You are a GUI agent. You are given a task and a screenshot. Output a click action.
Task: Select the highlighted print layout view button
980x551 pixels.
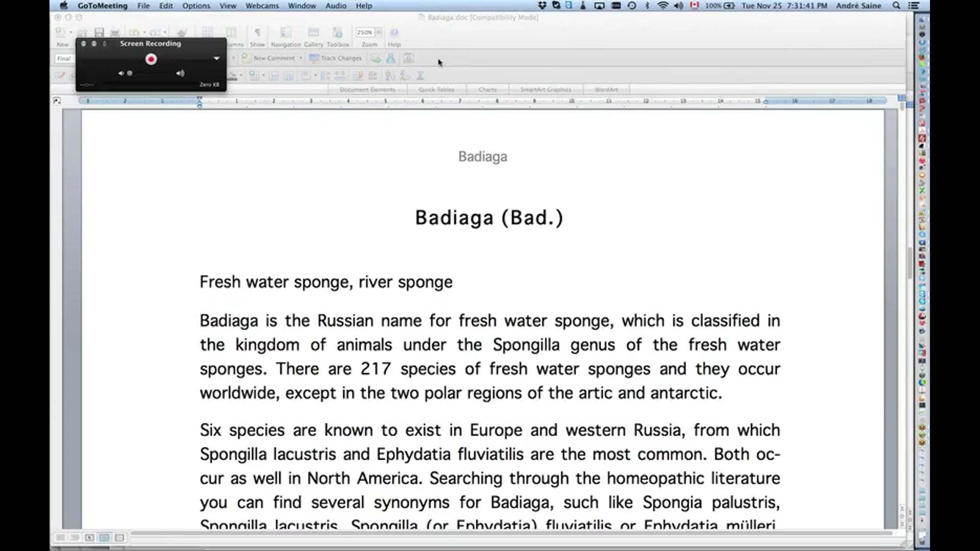104,538
